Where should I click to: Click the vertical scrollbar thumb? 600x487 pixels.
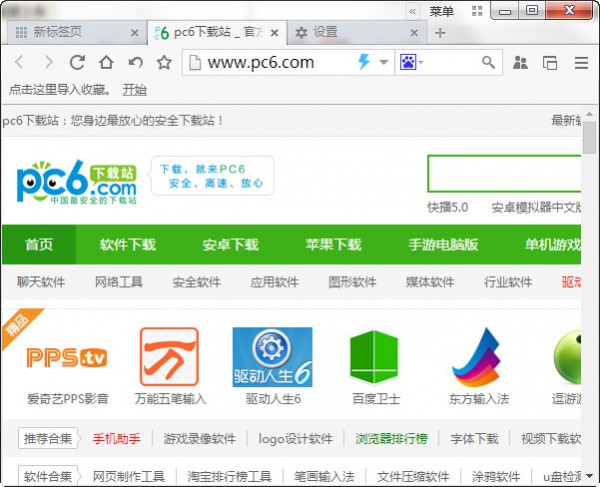pos(590,139)
